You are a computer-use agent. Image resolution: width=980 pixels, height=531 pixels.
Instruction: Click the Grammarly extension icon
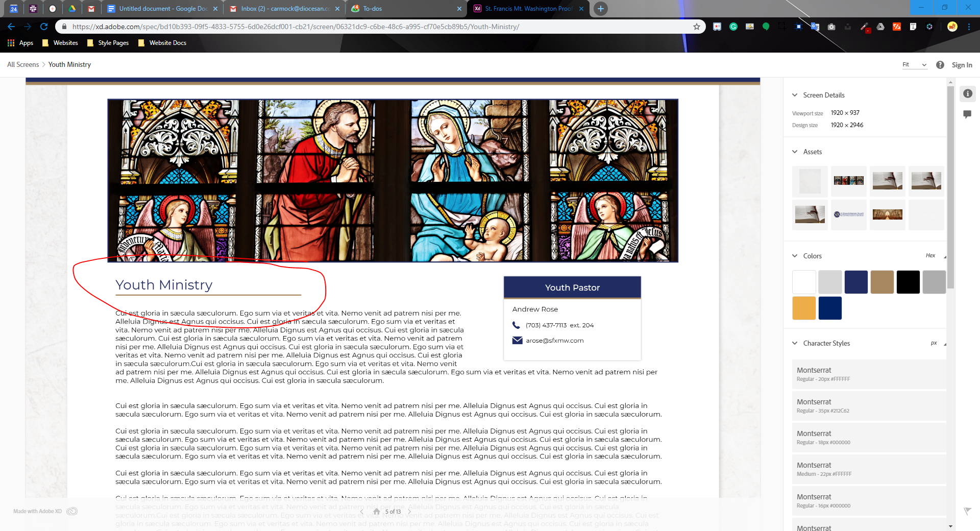pos(733,27)
